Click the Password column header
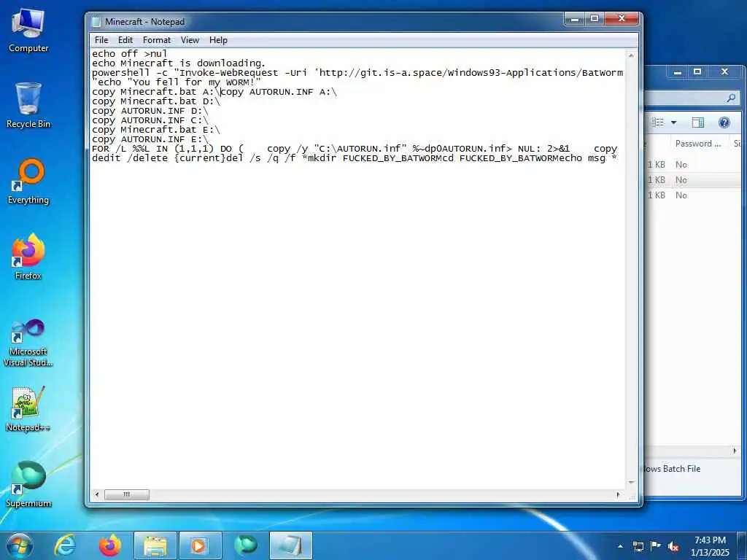The image size is (747, 560). click(698, 144)
